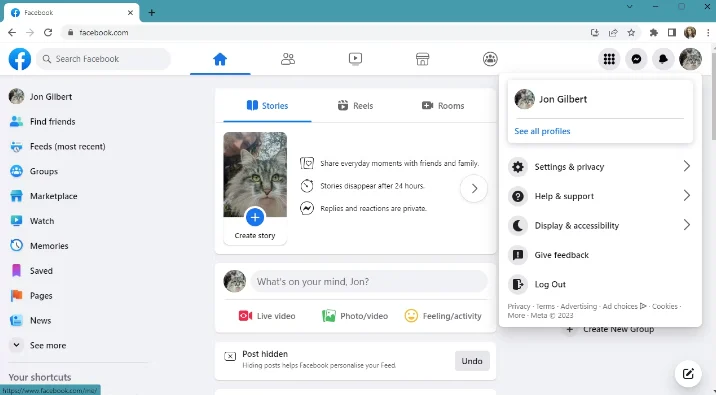
Task: Click the Advertising footer link
Action: [x=579, y=306]
